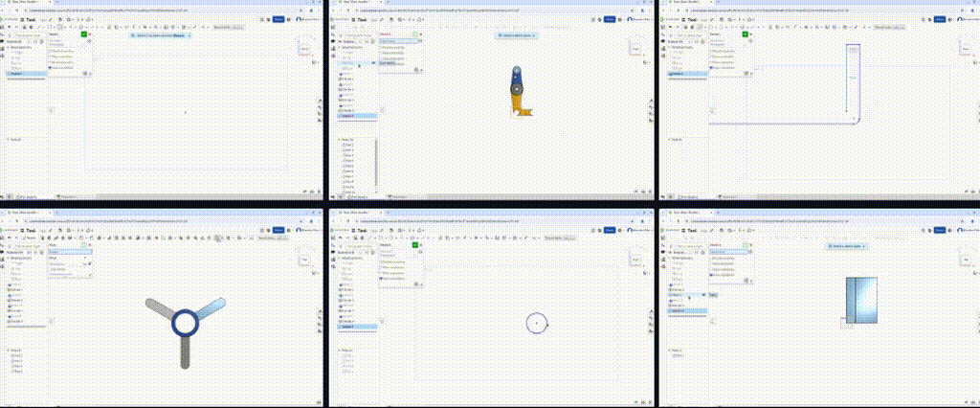The height and width of the screenshot is (408, 980).
Task: Accept the sketch in the circle sketch window
Action: coord(413,244)
